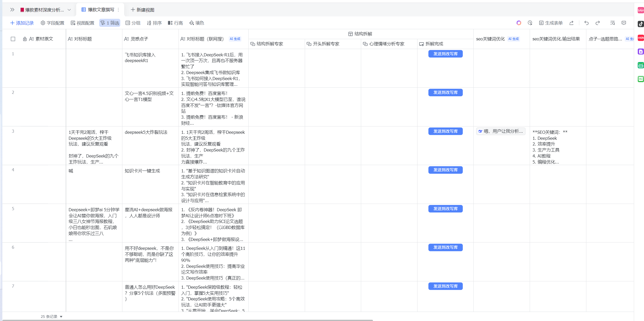Open the comments panel icon
This screenshot has width=644, height=321.
[x=624, y=23]
